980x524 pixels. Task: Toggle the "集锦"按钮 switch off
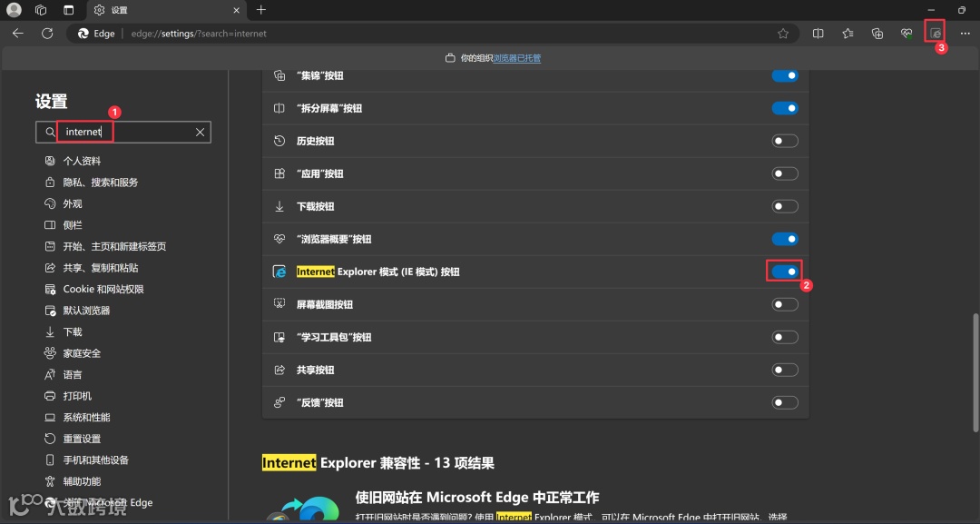[x=785, y=75]
